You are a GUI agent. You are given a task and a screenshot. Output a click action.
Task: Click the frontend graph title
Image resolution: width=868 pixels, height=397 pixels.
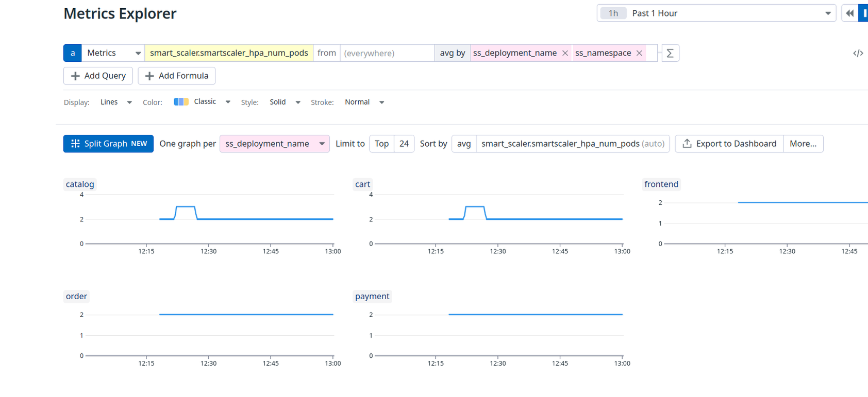[661, 184]
